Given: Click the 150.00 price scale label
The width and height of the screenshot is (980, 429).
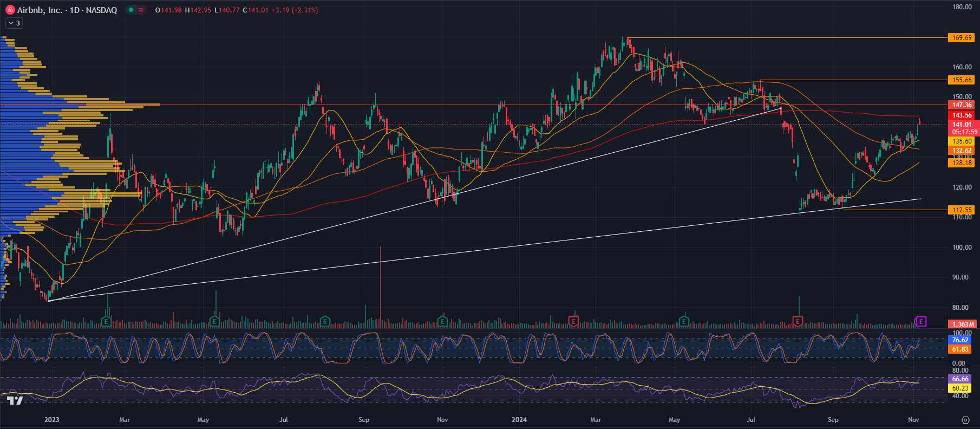Looking at the screenshot, I should 962,97.
